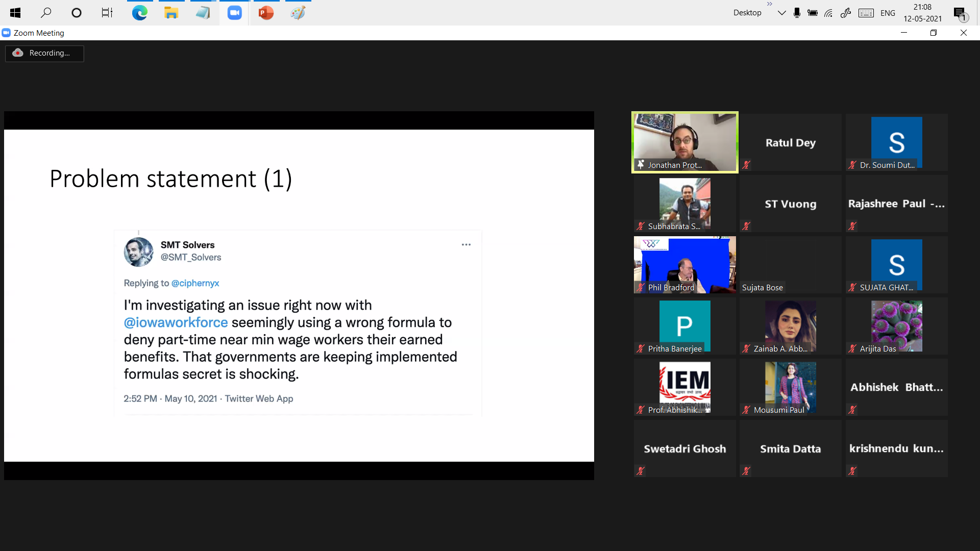Click the Problem statement (1) slide title

tap(170, 179)
